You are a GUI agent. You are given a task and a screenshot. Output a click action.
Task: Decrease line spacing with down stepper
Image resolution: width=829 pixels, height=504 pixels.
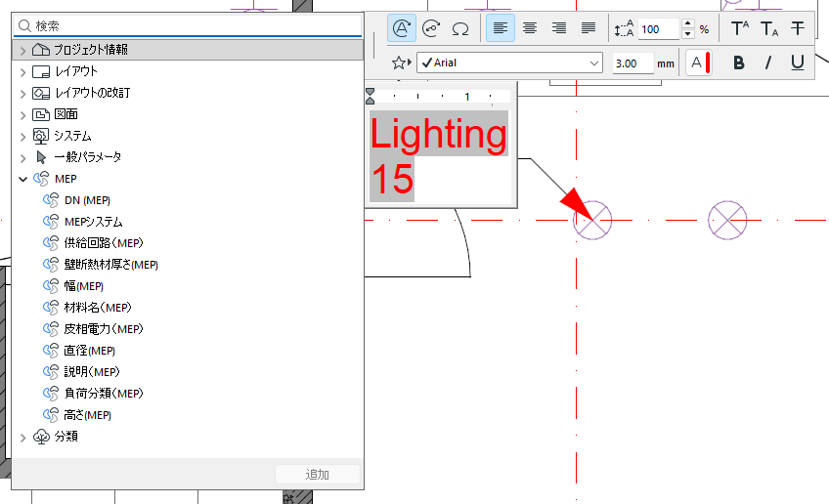pos(688,34)
